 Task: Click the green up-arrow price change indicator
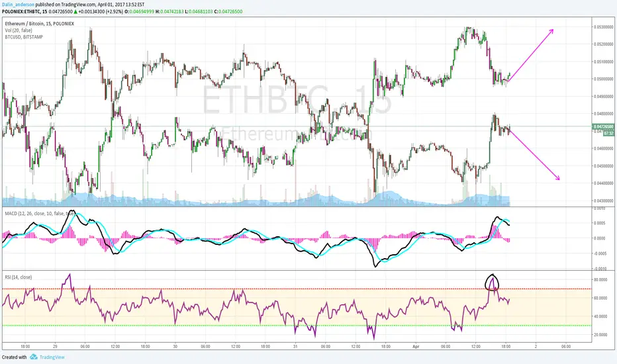click(x=75, y=12)
